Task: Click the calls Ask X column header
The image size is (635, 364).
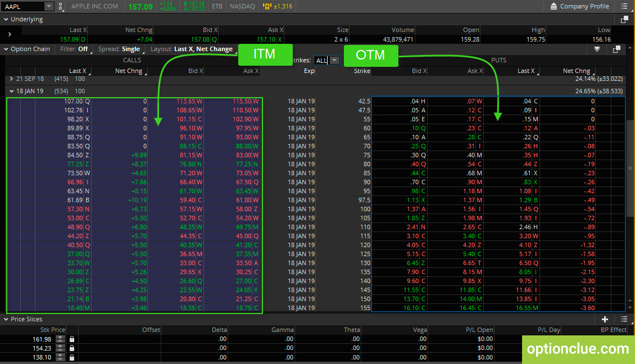Action: click(x=251, y=71)
